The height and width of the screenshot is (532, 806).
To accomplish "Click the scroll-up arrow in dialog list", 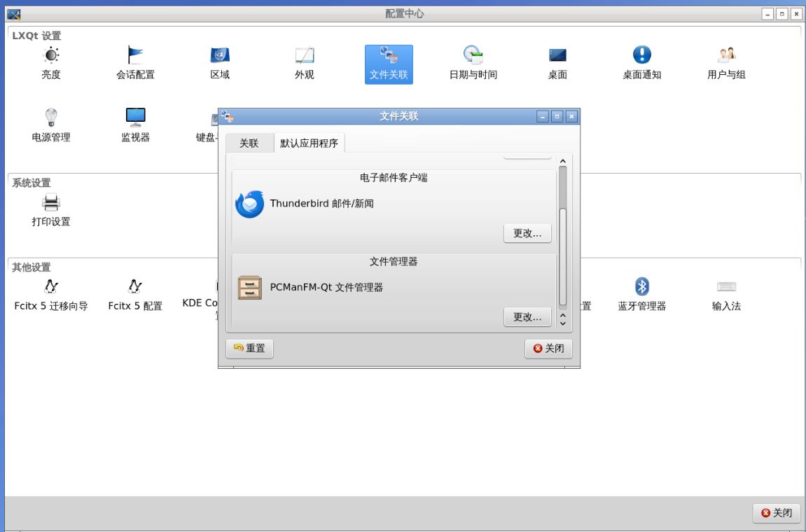I will [563, 161].
